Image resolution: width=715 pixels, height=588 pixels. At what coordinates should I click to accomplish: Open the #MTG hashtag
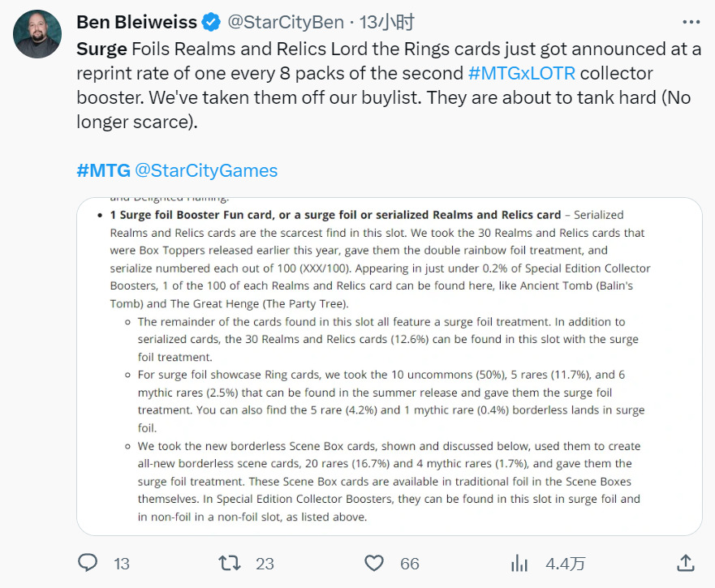pyautogui.click(x=102, y=170)
